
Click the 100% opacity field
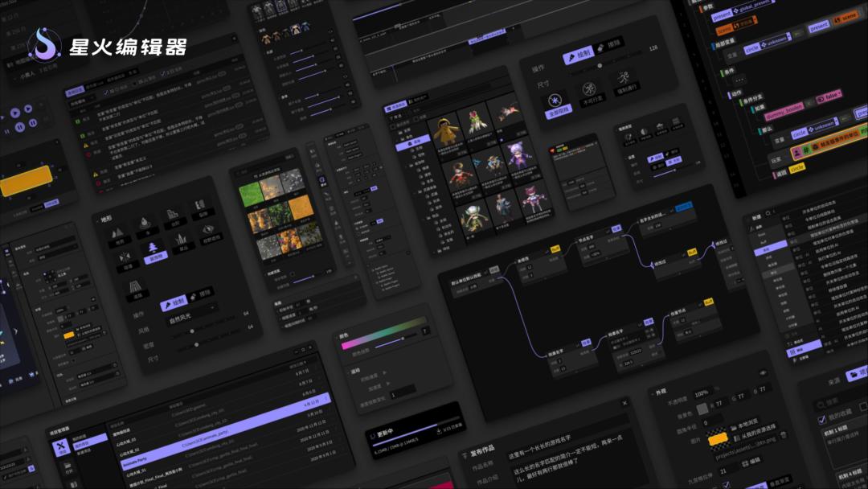click(702, 394)
